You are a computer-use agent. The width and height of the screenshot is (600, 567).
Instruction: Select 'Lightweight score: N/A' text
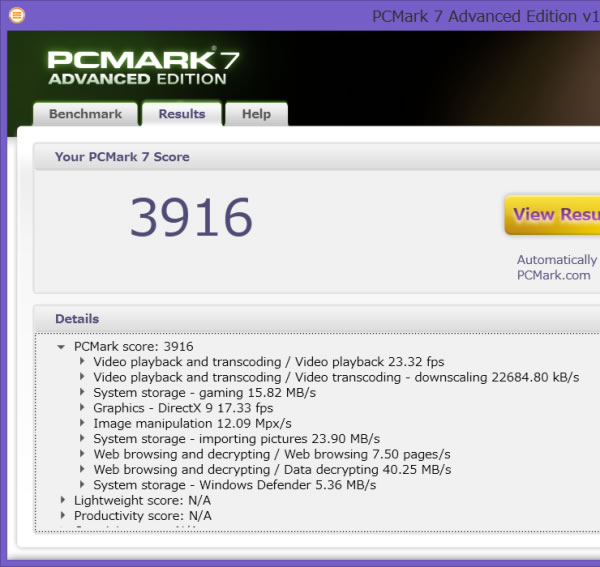click(142, 500)
